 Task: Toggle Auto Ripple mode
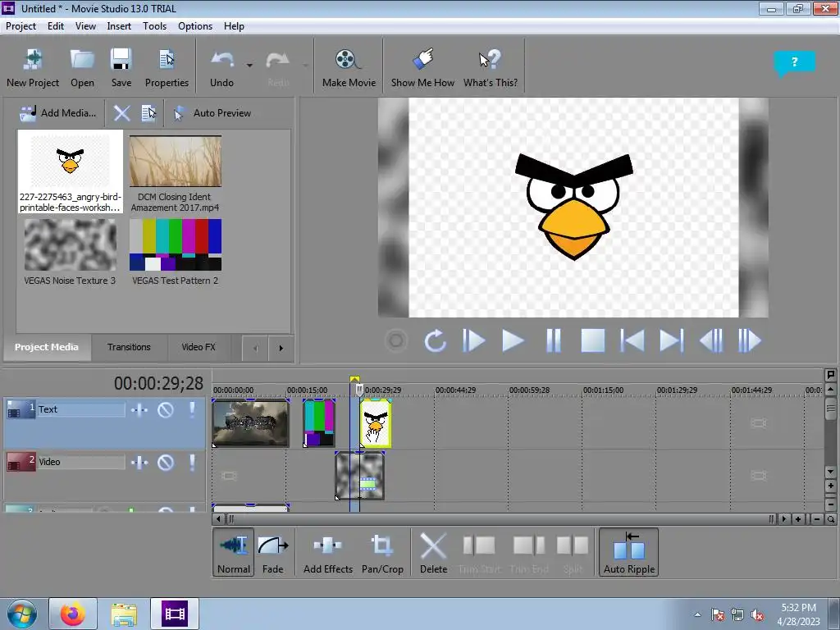click(x=629, y=552)
